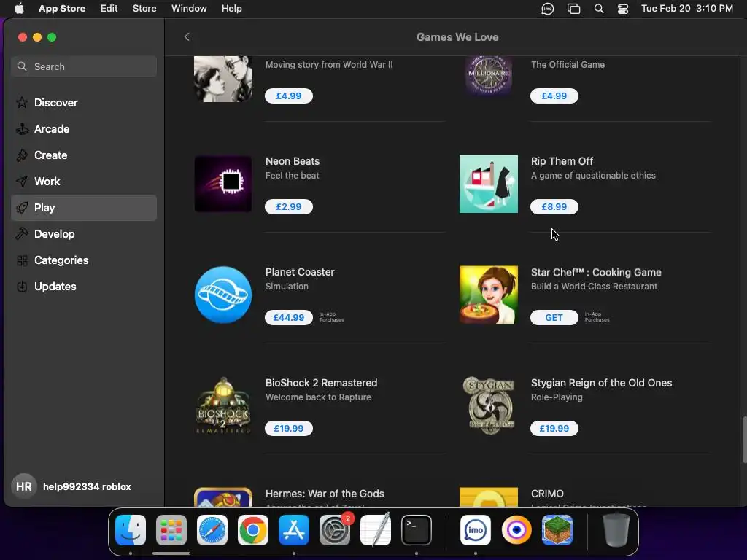This screenshot has width=747, height=560.
Task: Click the Search field in sidebar
Action: pyautogui.click(x=84, y=66)
